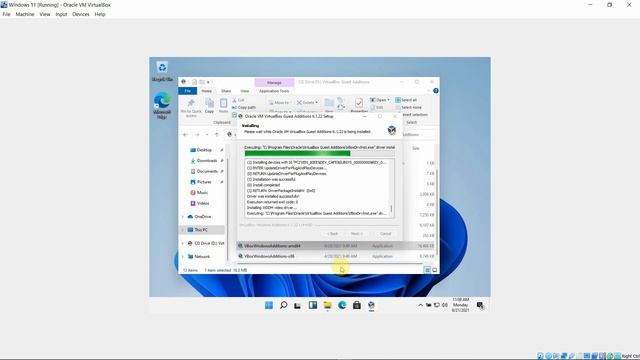This screenshot has width=640, height=360.
Task: Select Desktop in navigation pane
Action: 202,150
